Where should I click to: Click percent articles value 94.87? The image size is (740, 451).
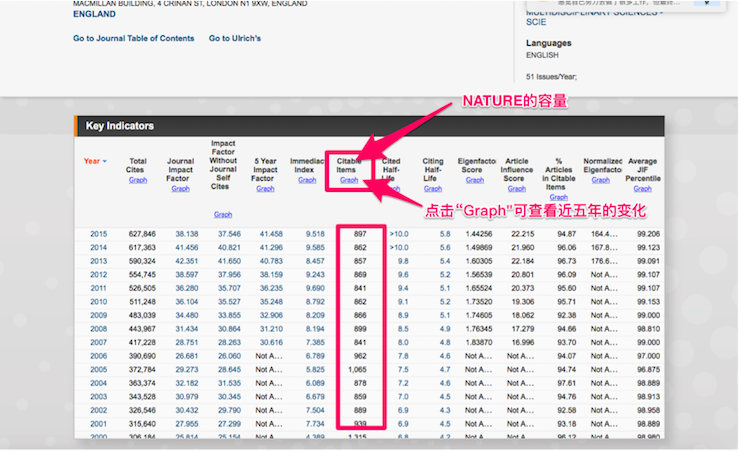(x=566, y=234)
